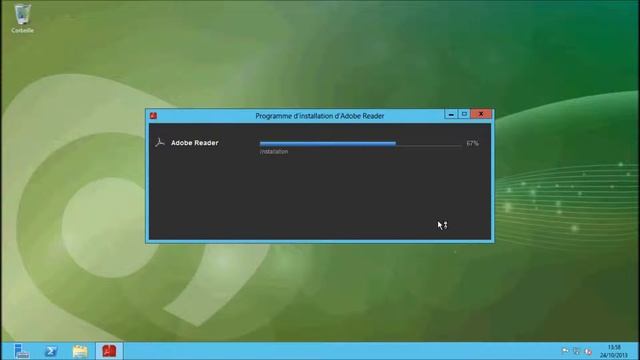Open the Action Center flag tray icon
The height and width of the screenshot is (360, 640).
pos(565,351)
